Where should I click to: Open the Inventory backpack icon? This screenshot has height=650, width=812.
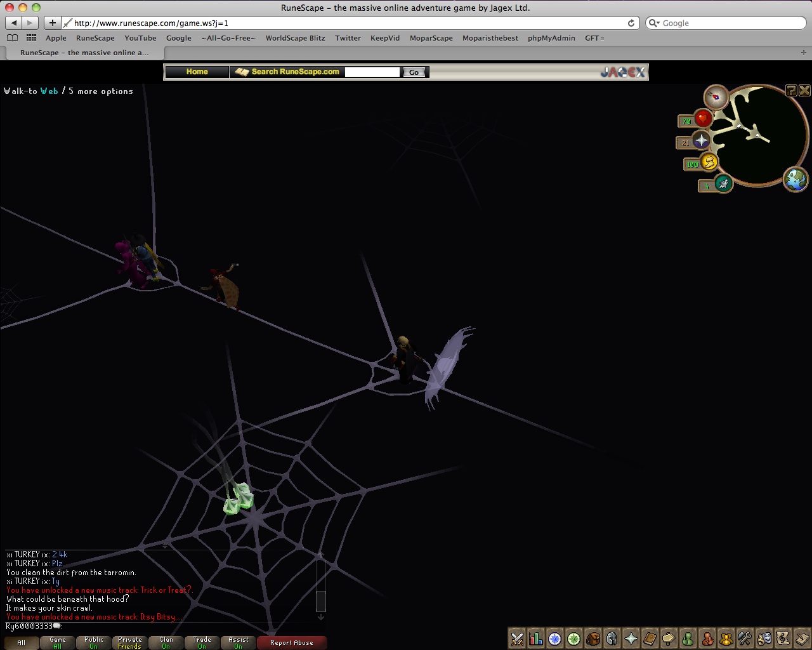[x=593, y=639]
